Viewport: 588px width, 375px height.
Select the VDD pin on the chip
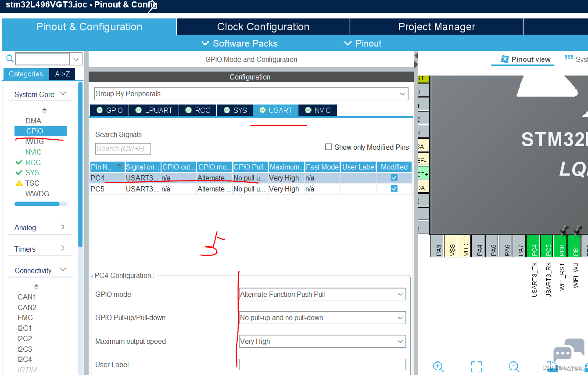pyautogui.click(x=465, y=245)
